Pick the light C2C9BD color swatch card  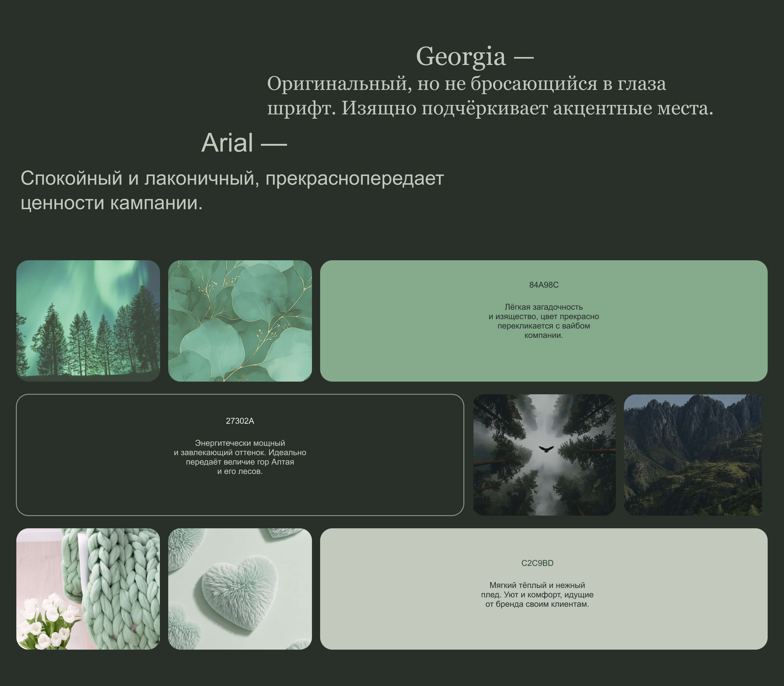click(x=544, y=589)
